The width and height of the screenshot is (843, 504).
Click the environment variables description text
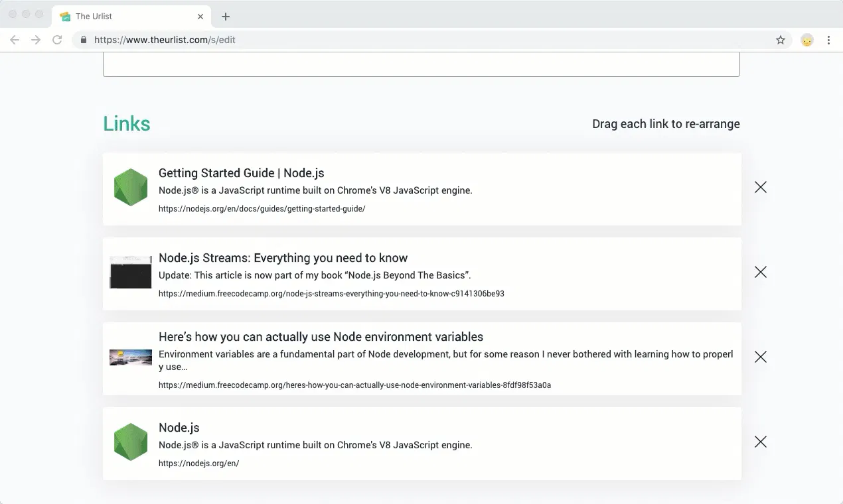tap(446, 360)
